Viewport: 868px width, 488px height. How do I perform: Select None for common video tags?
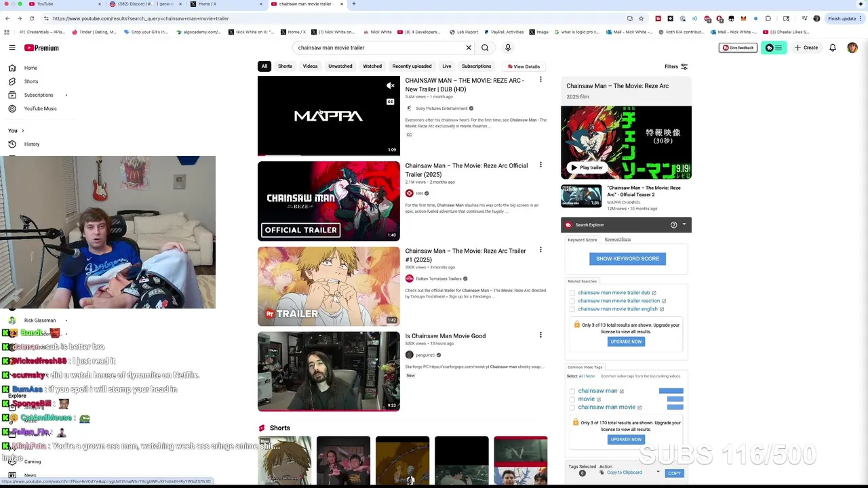point(590,376)
